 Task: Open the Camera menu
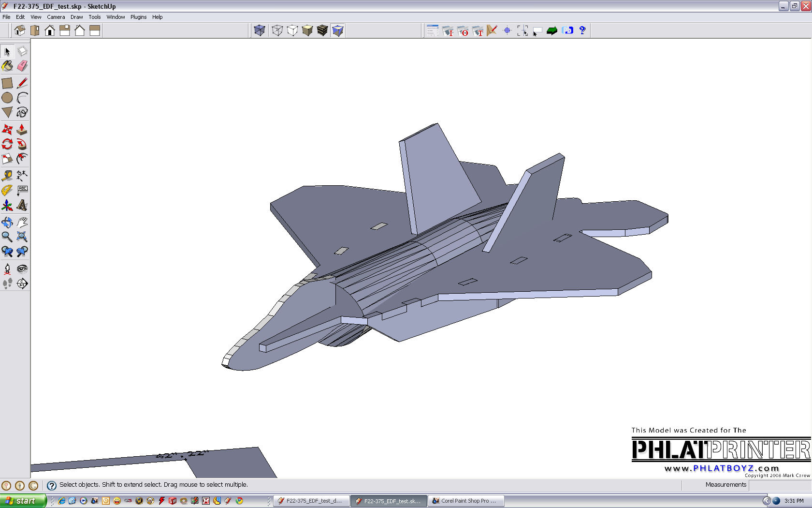point(56,17)
